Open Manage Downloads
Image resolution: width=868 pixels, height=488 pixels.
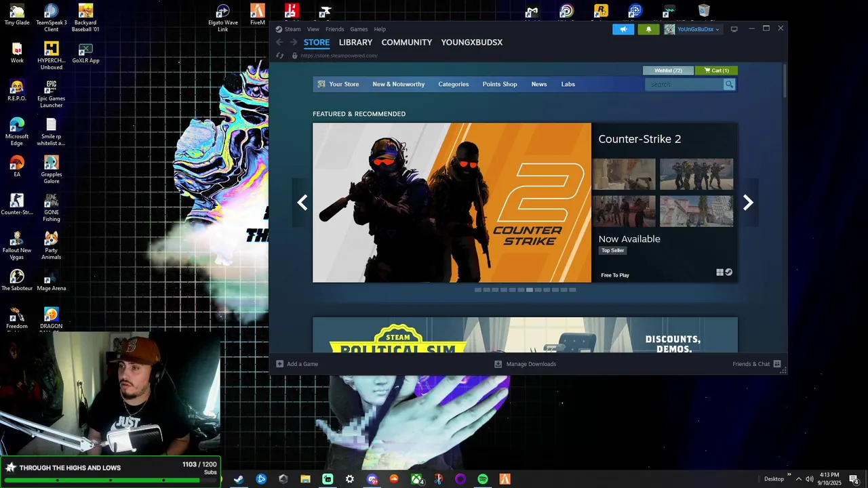(x=525, y=364)
